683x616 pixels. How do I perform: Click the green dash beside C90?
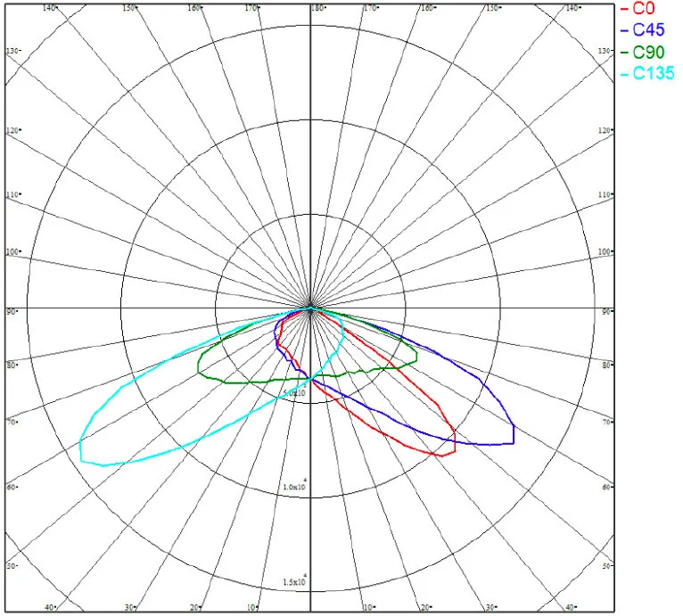click(x=624, y=52)
